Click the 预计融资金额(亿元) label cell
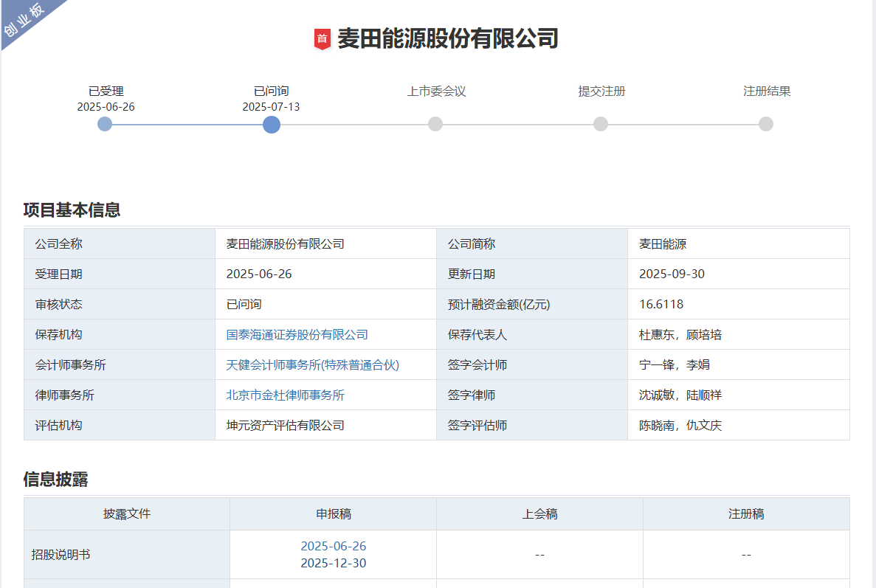 coord(532,305)
